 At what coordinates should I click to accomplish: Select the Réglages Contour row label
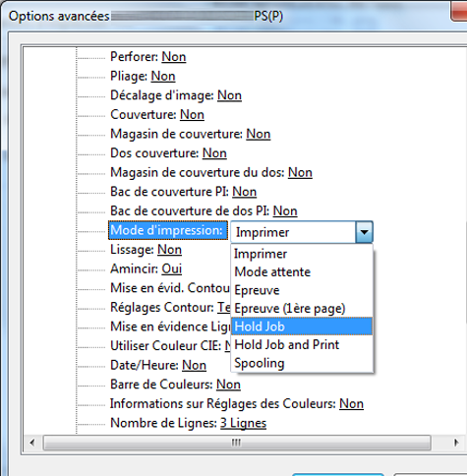(x=162, y=308)
